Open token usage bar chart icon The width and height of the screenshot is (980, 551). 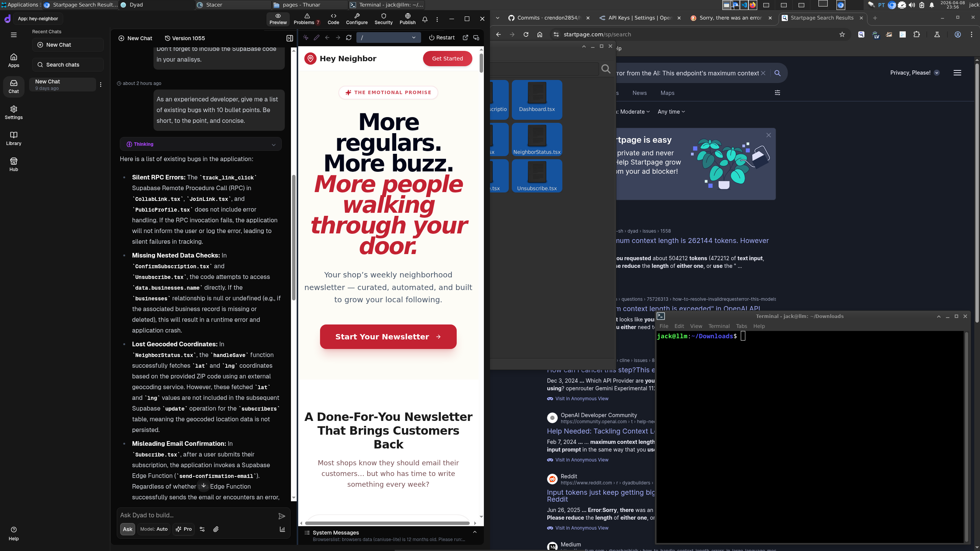pyautogui.click(x=283, y=529)
